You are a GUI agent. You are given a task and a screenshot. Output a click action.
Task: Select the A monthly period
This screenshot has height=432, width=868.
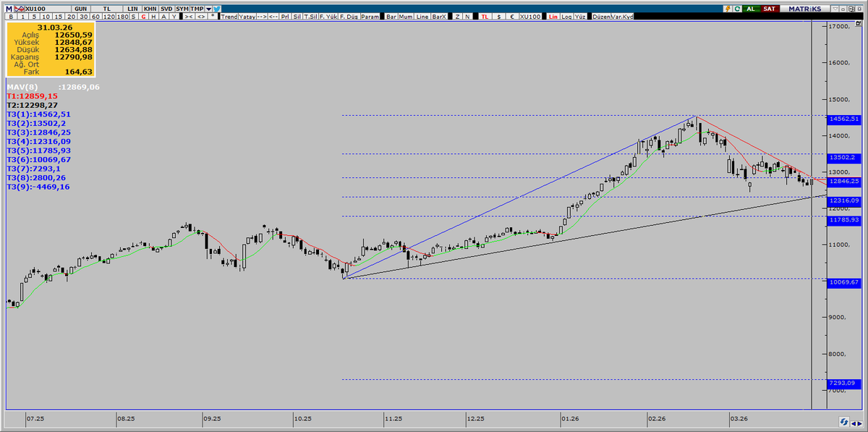163,16
